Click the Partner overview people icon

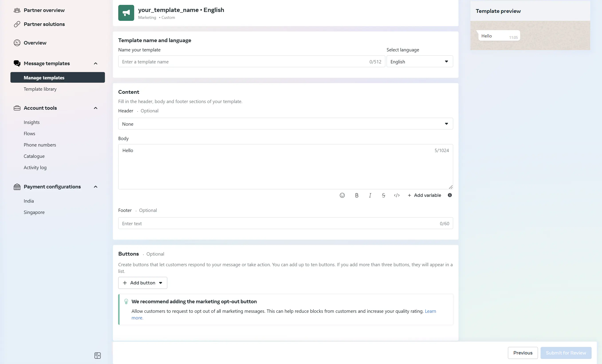[17, 10]
